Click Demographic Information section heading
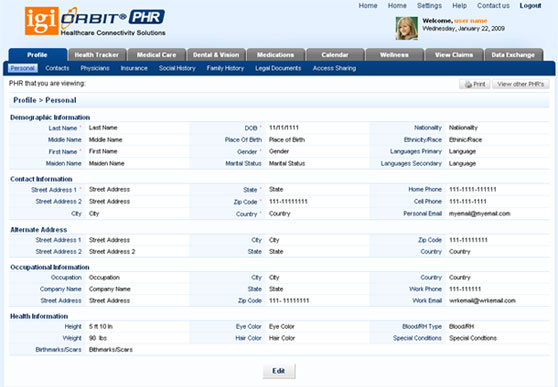 pos(50,117)
